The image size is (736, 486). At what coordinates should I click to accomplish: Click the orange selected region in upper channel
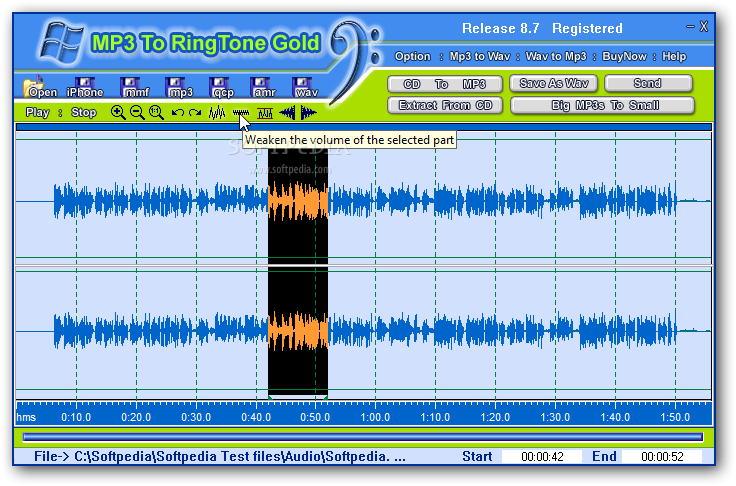(x=298, y=201)
